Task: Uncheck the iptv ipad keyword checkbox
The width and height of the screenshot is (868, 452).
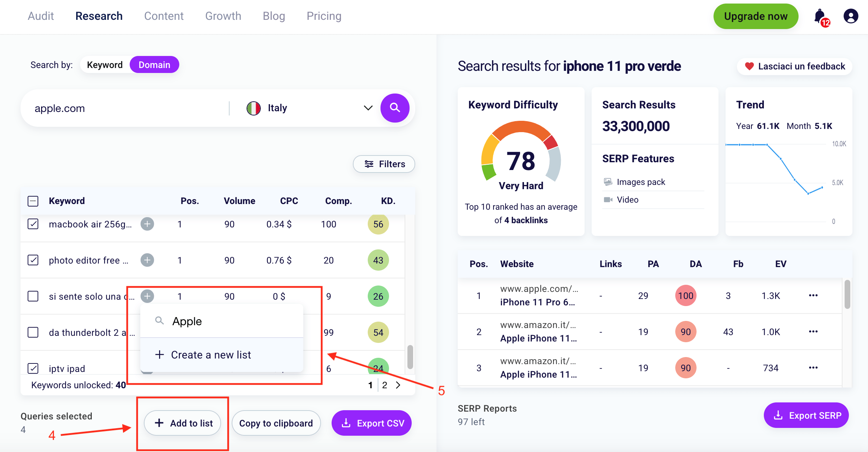Action: point(33,368)
